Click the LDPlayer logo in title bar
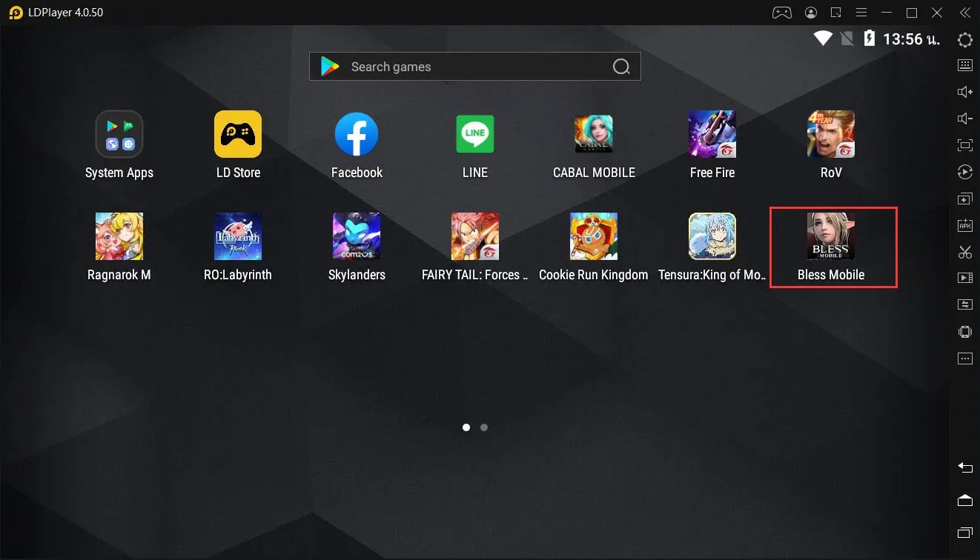The width and height of the screenshot is (980, 560). [16, 13]
